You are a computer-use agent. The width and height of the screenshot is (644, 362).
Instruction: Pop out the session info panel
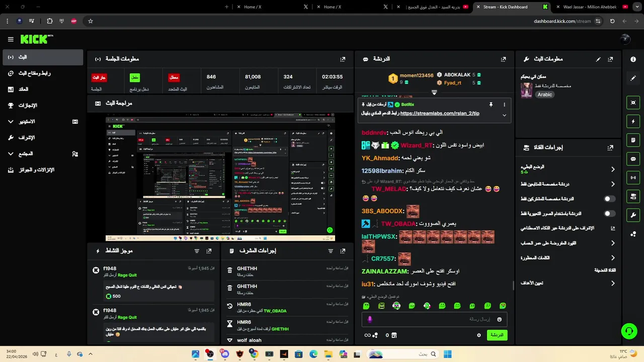click(343, 59)
